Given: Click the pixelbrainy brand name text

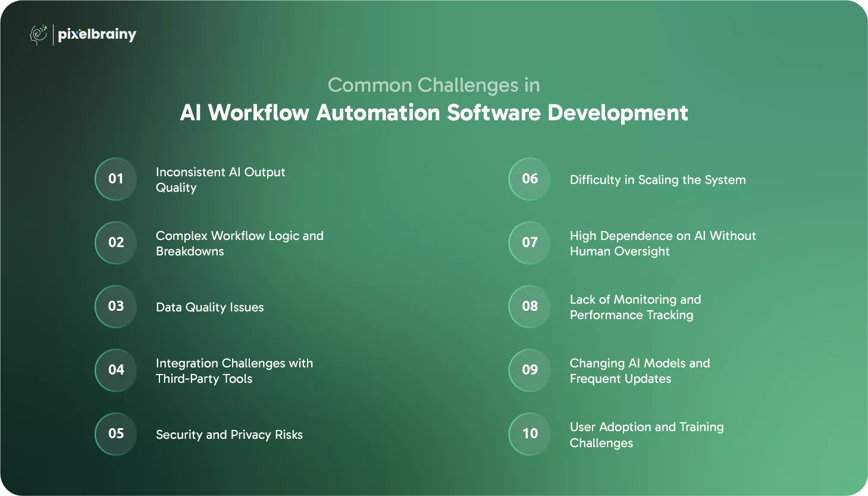Looking at the screenshot, I should (97, 35).
